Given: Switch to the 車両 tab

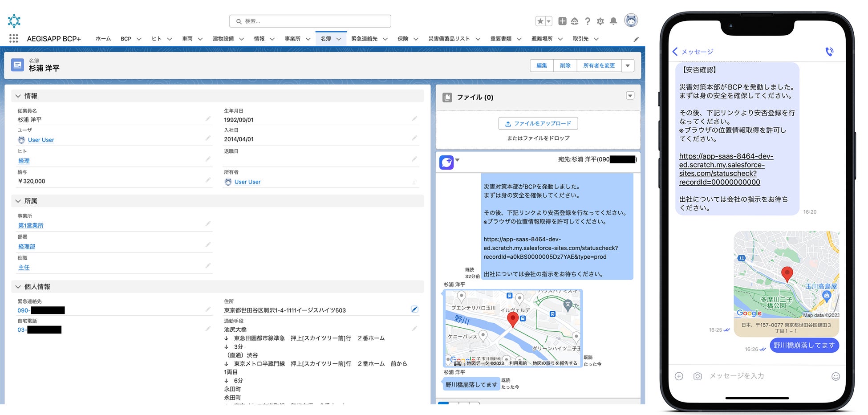Looking at the screenshot, I should point(187,39).
